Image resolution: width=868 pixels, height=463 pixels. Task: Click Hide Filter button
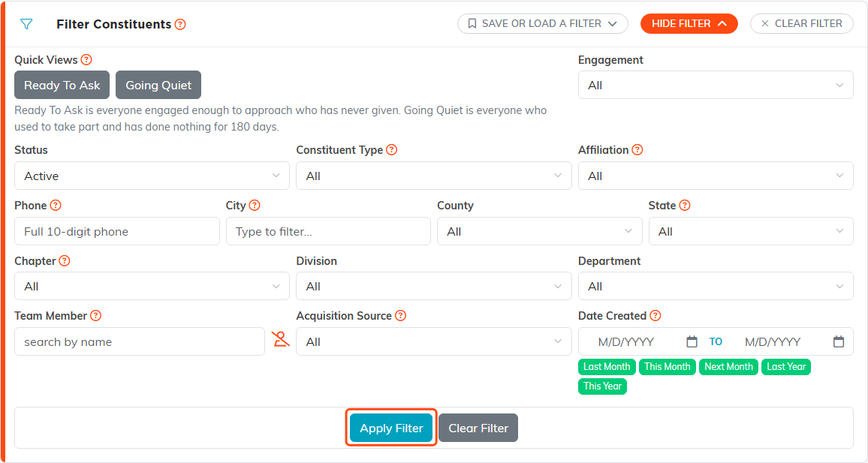(689, 24)
